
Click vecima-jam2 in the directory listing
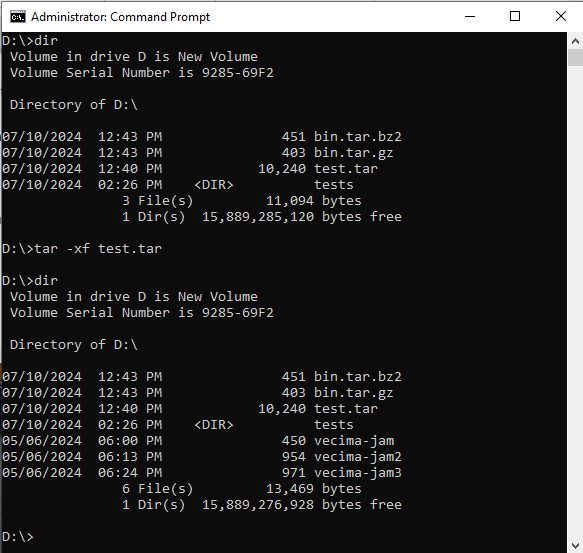[358, 457]
